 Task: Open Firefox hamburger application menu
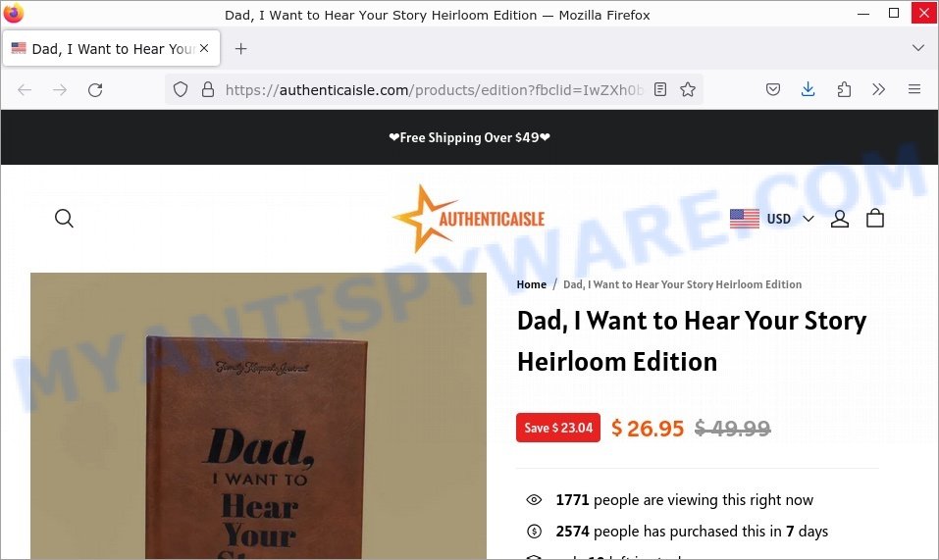pyautogui.click(x=913, y=90)
